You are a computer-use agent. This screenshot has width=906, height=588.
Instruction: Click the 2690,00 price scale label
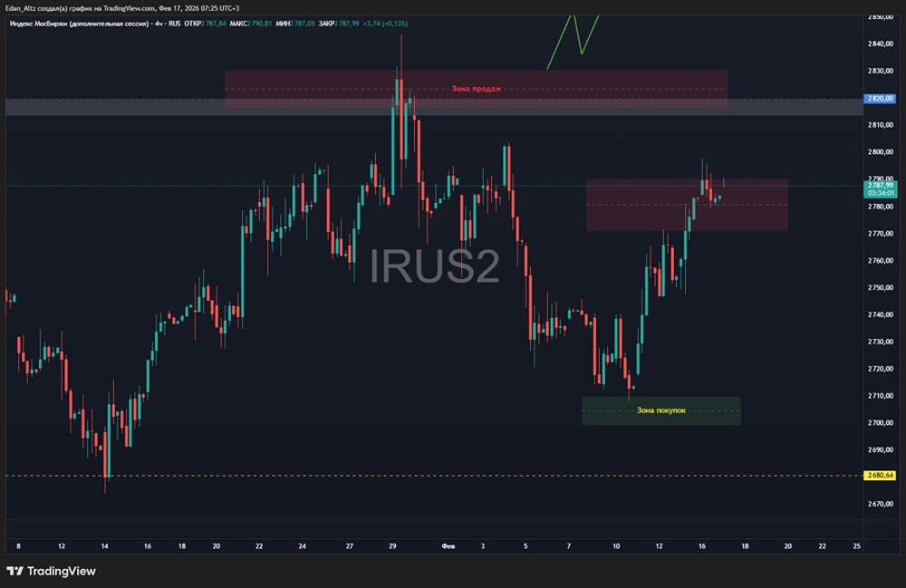[880, 449]
